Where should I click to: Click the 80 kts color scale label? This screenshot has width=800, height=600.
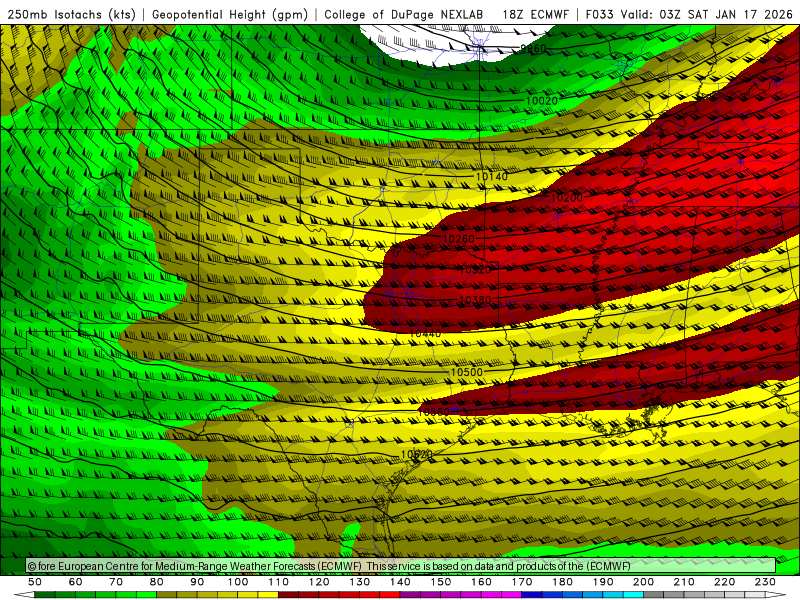click(157, 582)
